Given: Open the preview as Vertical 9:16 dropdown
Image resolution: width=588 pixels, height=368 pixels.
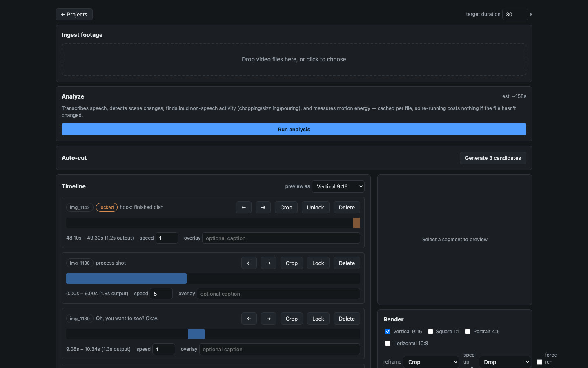Looking at the screenshot, I should pyautogui.click(x=338, y=186).
